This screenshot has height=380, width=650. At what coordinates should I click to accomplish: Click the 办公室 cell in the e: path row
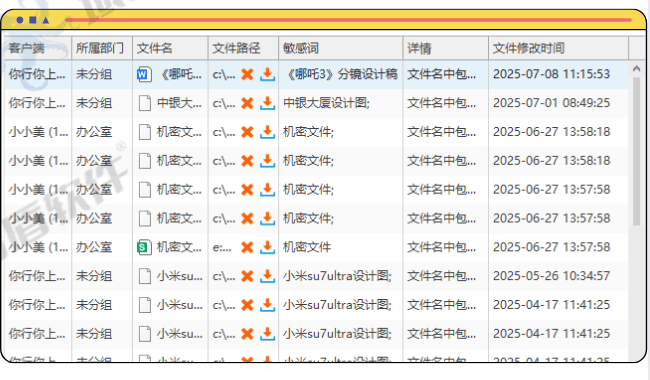pos(94,248)
